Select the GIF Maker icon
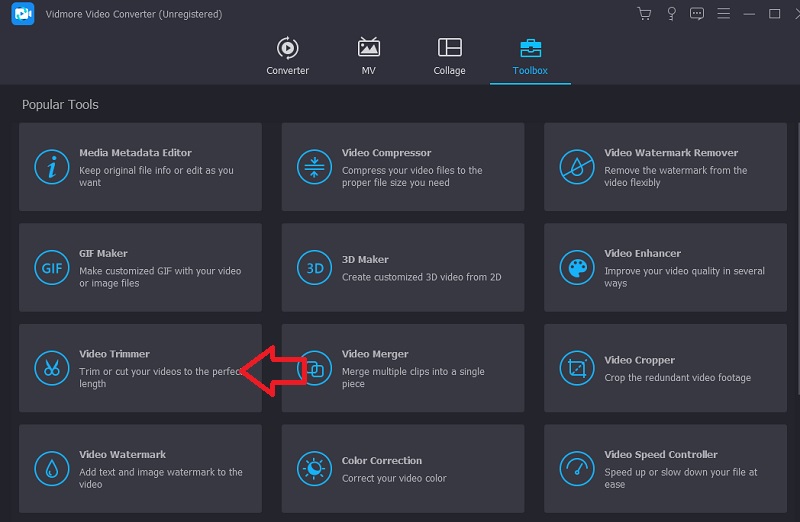 (49, 268)
